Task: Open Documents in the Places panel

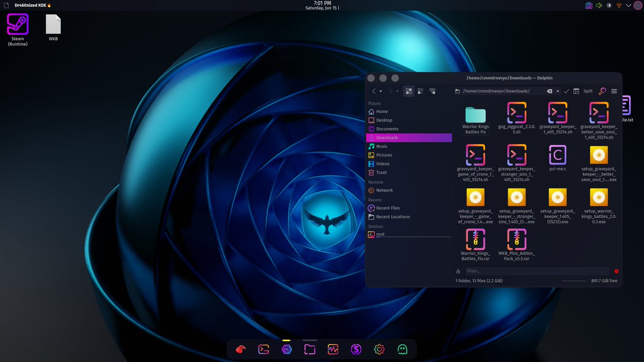Action: [x=409, y=129]
